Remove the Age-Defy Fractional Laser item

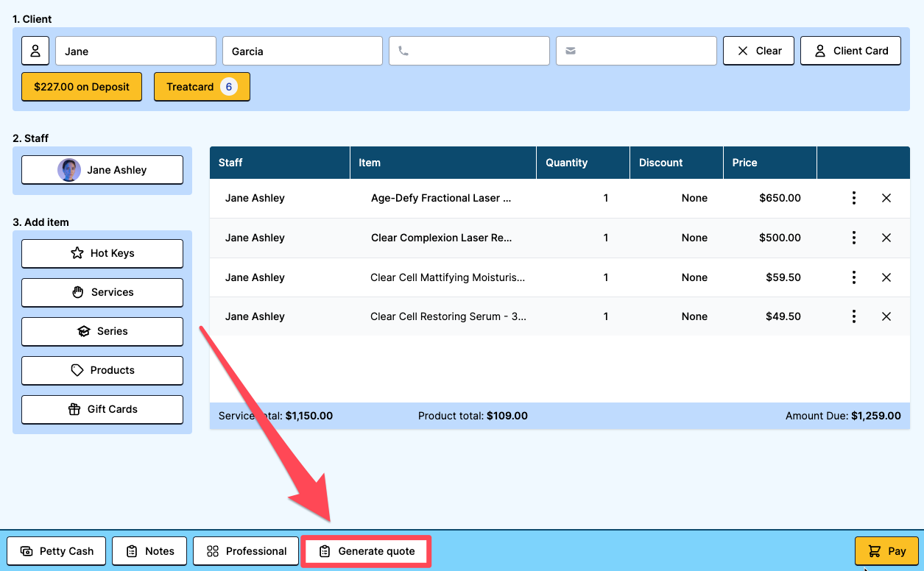click(886, 198)
